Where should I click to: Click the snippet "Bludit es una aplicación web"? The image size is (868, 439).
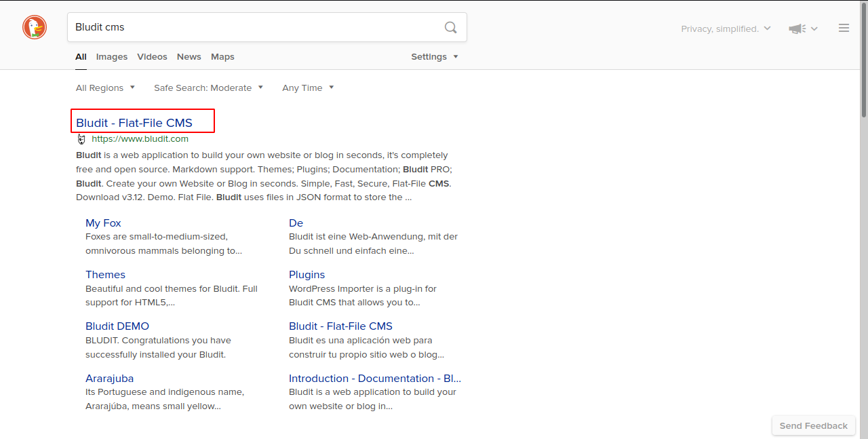(x=366, y=347)
